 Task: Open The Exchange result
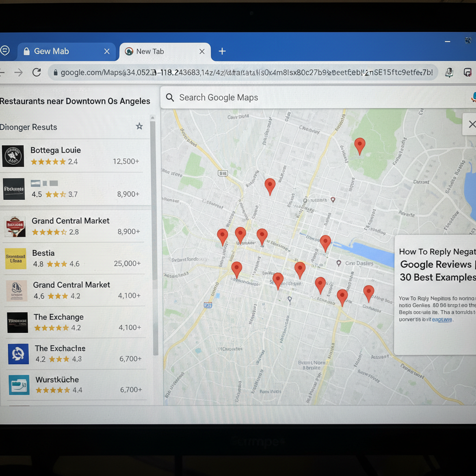point(75,322)
